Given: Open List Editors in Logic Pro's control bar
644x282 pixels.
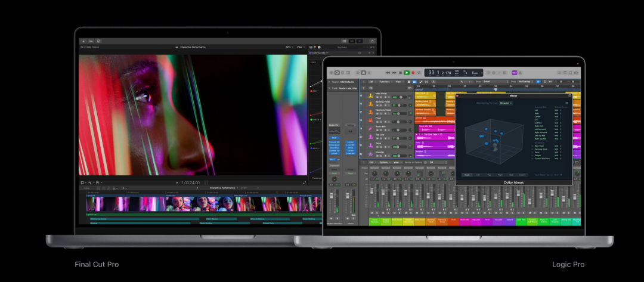Looking at the screenshot, I should click(559, 73).
